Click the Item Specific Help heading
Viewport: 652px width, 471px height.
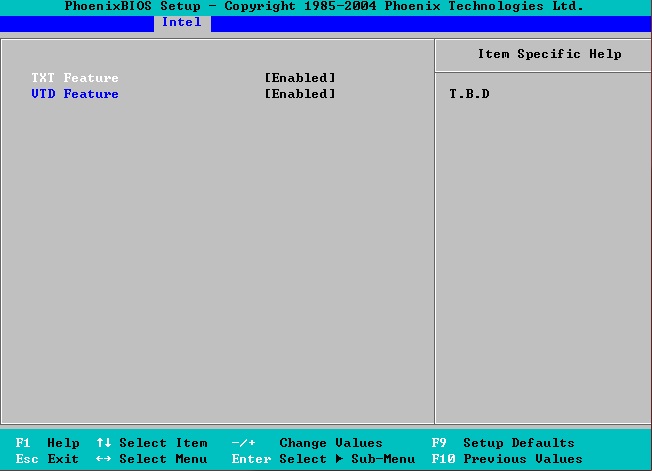(x=549, y=54)
